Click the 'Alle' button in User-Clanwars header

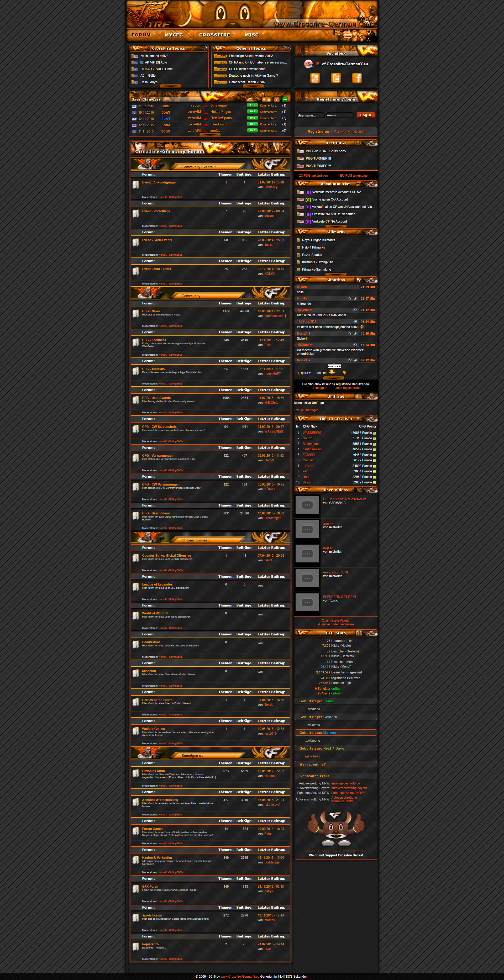266,99
